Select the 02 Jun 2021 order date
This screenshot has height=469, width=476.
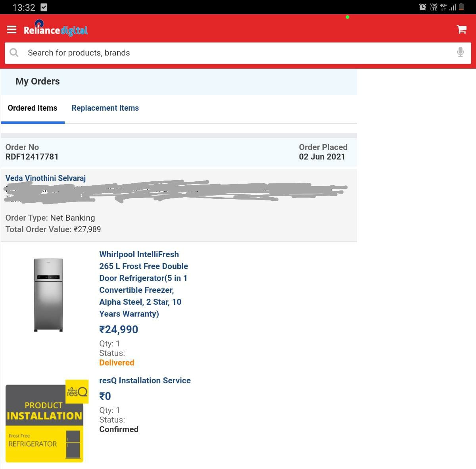point(322,157)
